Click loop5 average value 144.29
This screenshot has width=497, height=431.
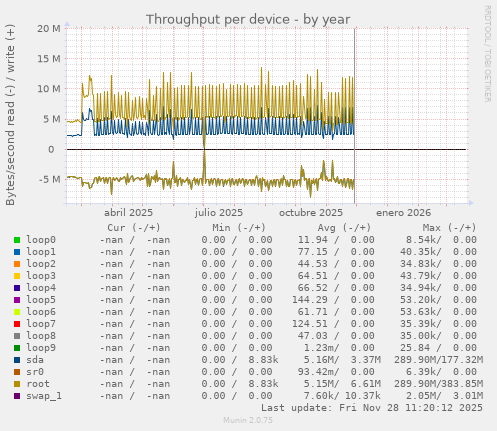click(x=310, y=300)
